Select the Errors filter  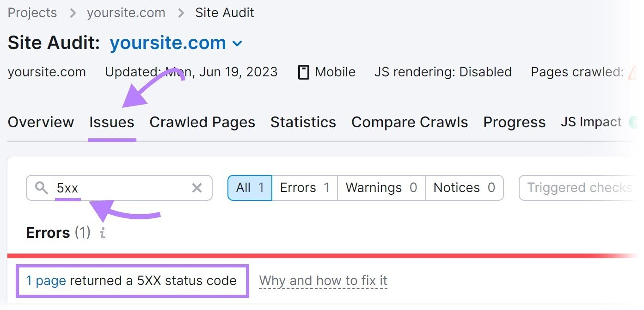click(304, 187)
